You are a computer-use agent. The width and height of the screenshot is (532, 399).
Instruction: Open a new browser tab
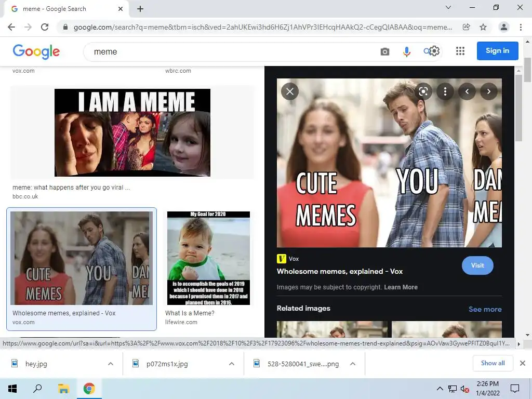coord(140,9)
